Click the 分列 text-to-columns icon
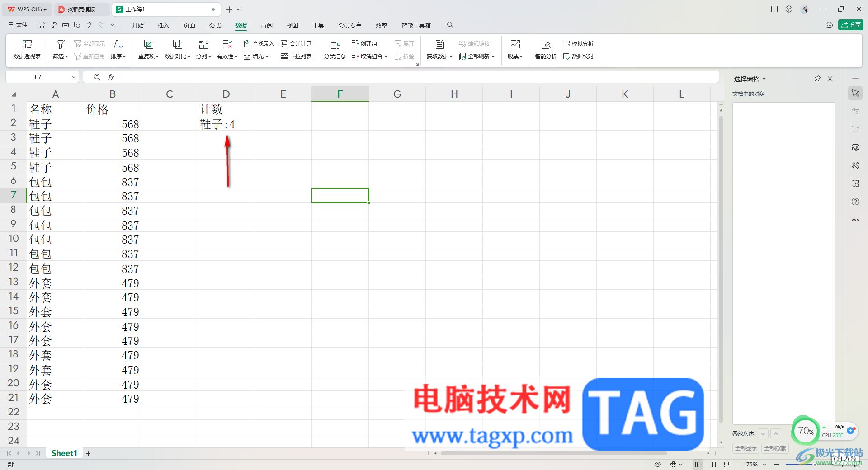This screenshot has height=470, width=868. point(203,44)
